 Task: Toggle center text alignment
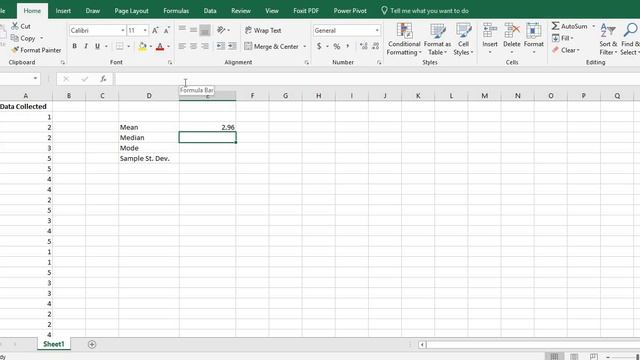[193, 47]
